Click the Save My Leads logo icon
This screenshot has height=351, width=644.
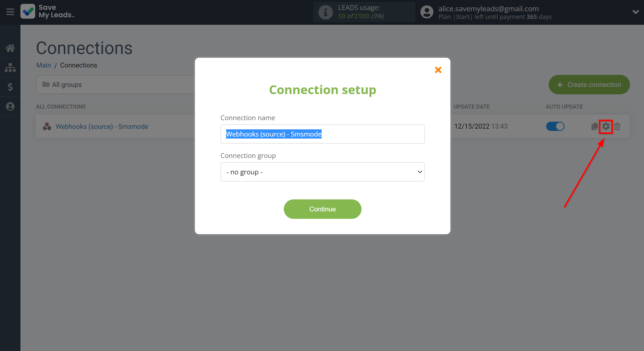click(28, 12)
